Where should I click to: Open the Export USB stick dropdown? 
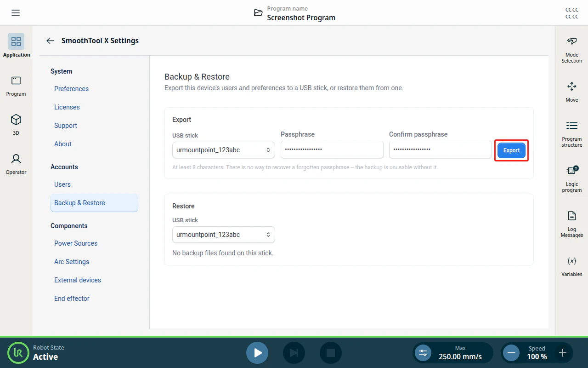[x=224, y=150]
